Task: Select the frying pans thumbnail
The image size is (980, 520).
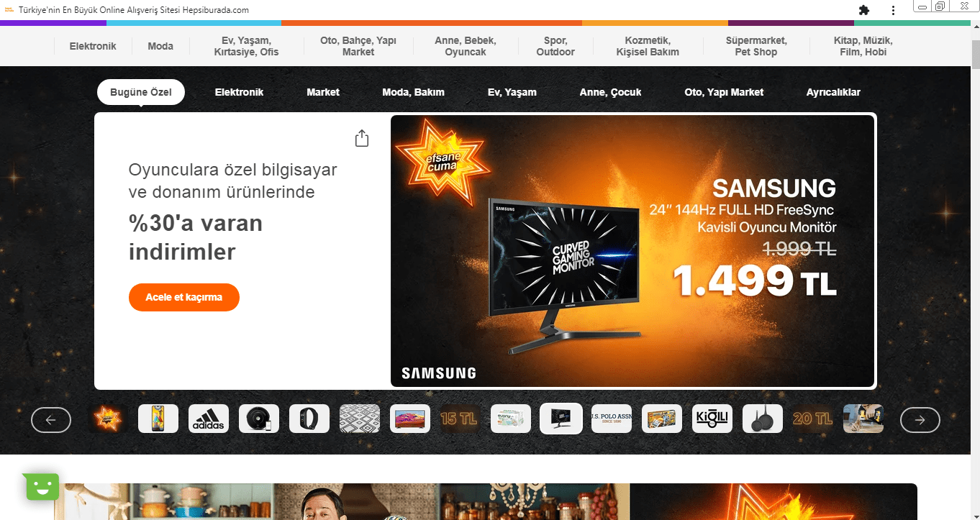Action: 763,419
